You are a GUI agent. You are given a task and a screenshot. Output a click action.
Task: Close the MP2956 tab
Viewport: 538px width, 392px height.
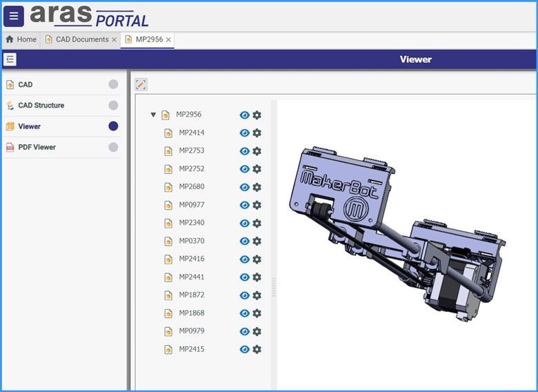[x=169, y=40]
